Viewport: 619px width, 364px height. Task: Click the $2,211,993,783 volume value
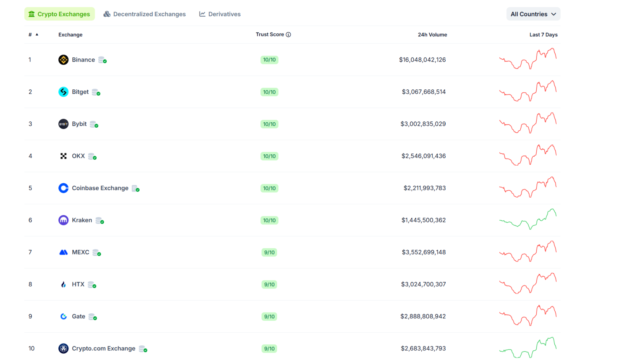(x=424, y=188)
